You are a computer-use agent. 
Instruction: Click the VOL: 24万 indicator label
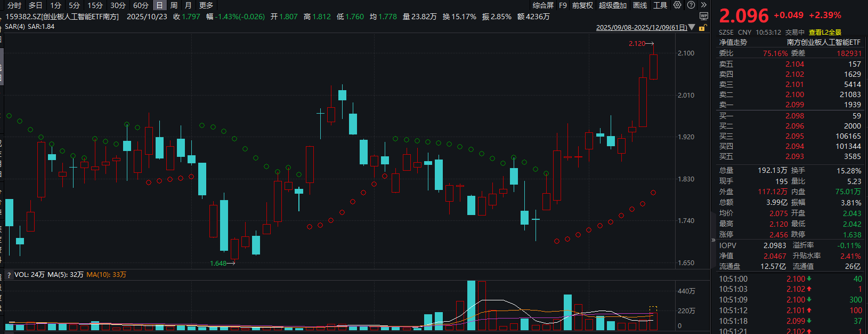29,275
